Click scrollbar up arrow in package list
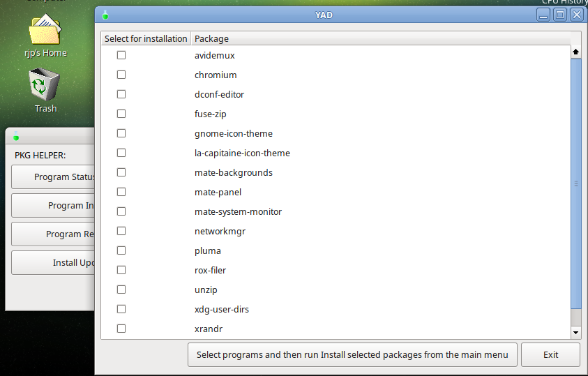This screenshot has height=376, width=588. 576,52
